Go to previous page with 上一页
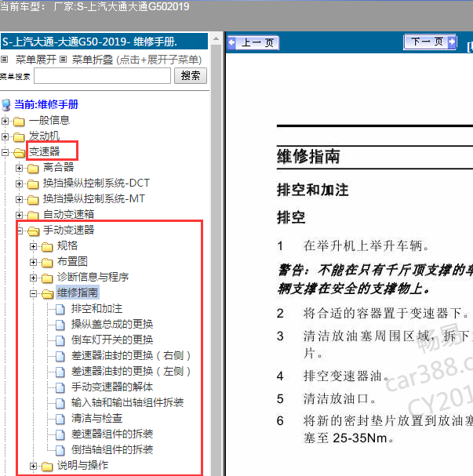This screenshot has height=476, width=473. click(253, 43)
